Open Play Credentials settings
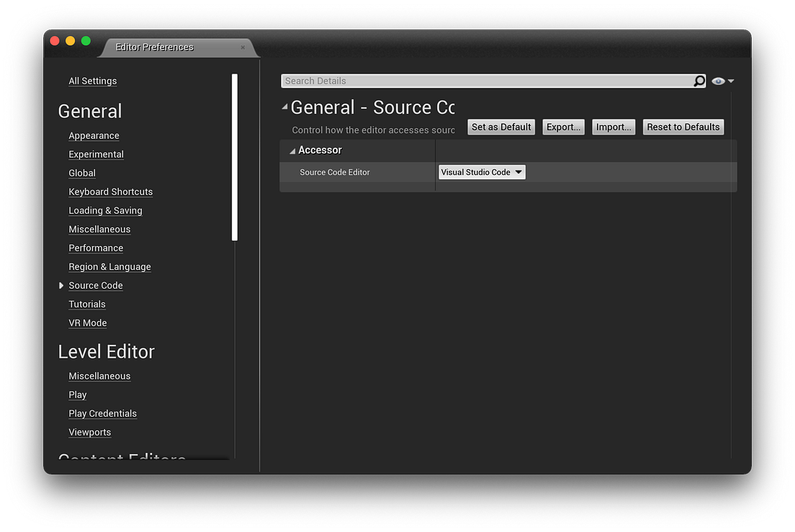The image size is (795, 532). pos(102,413)
